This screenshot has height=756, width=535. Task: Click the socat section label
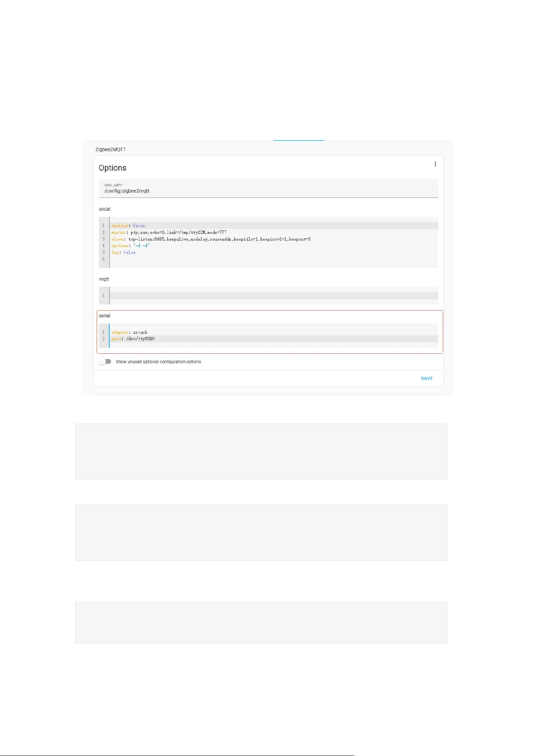(x=105, y=209)
